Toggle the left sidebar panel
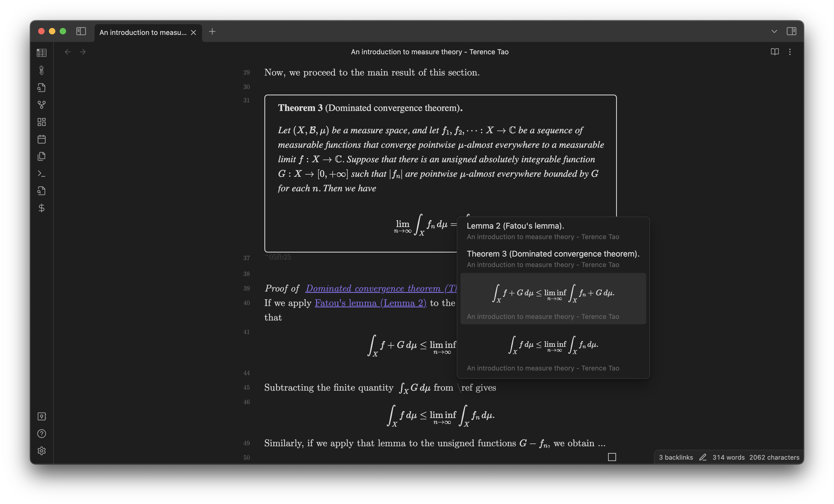Viewport: 834px width, 504px height. 81,31
